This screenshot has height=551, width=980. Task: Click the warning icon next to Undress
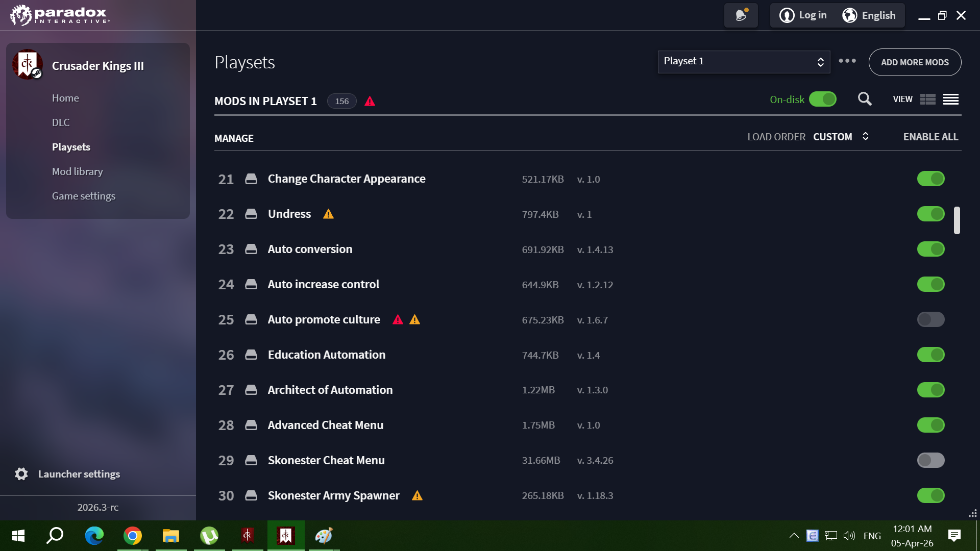(329, 214)
